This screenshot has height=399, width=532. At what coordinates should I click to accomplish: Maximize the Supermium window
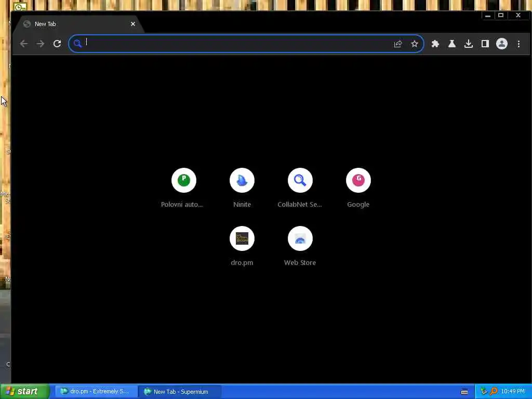coord(501,15)
